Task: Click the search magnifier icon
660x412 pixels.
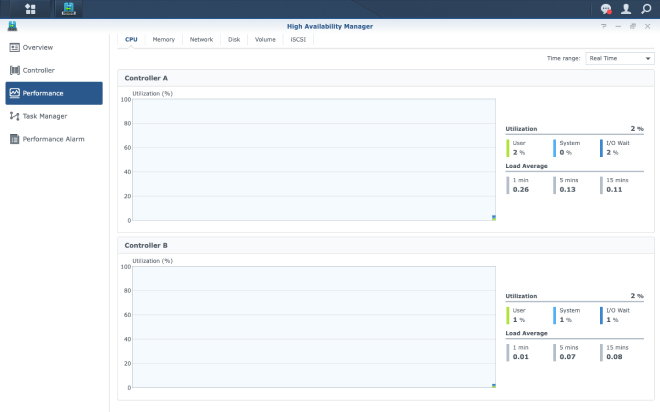Action: 646,9
